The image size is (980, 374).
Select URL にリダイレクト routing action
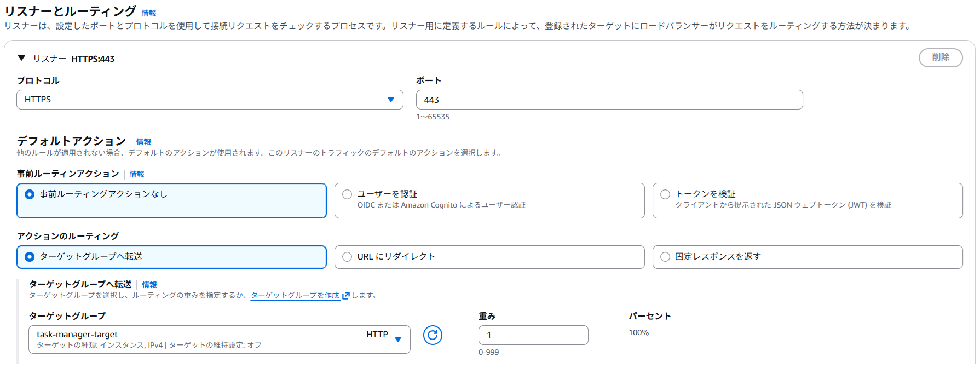[347, 257]
